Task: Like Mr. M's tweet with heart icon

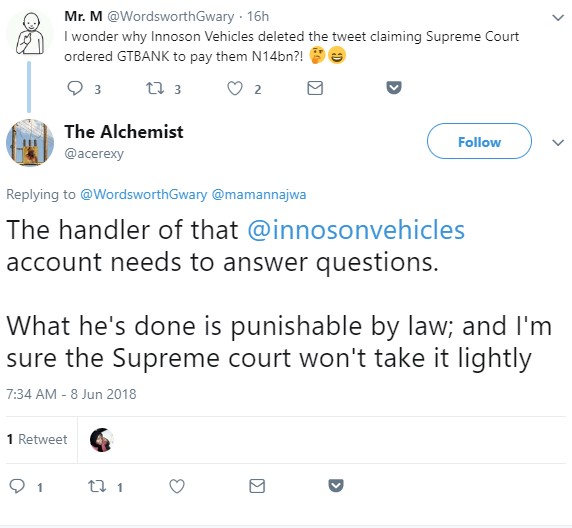Action: pos(235,88)
